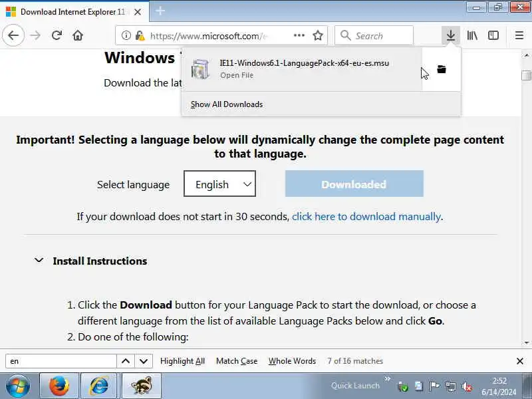Click the Install Instructions heading text
Image resolution: width=532 pixels, height=399 pixels.
100,261
